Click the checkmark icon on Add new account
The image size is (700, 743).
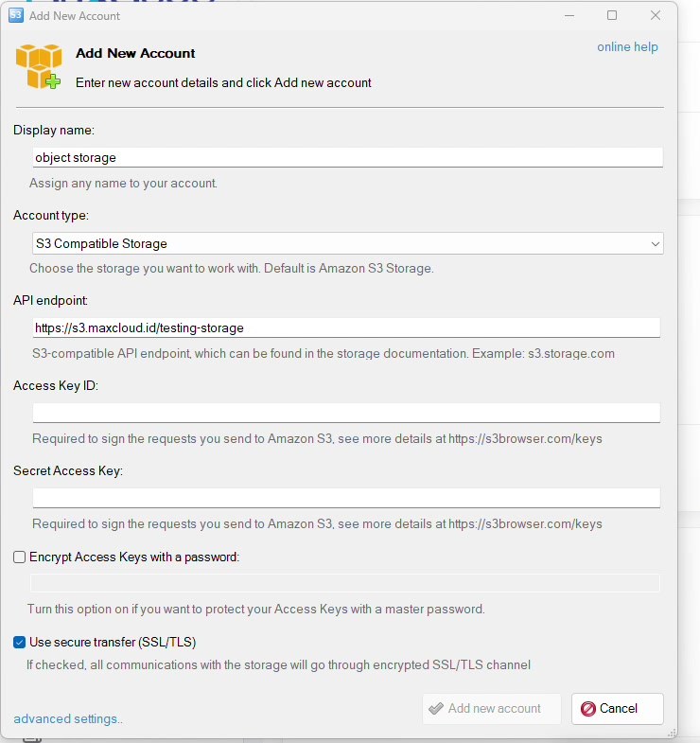pos(436,708)
